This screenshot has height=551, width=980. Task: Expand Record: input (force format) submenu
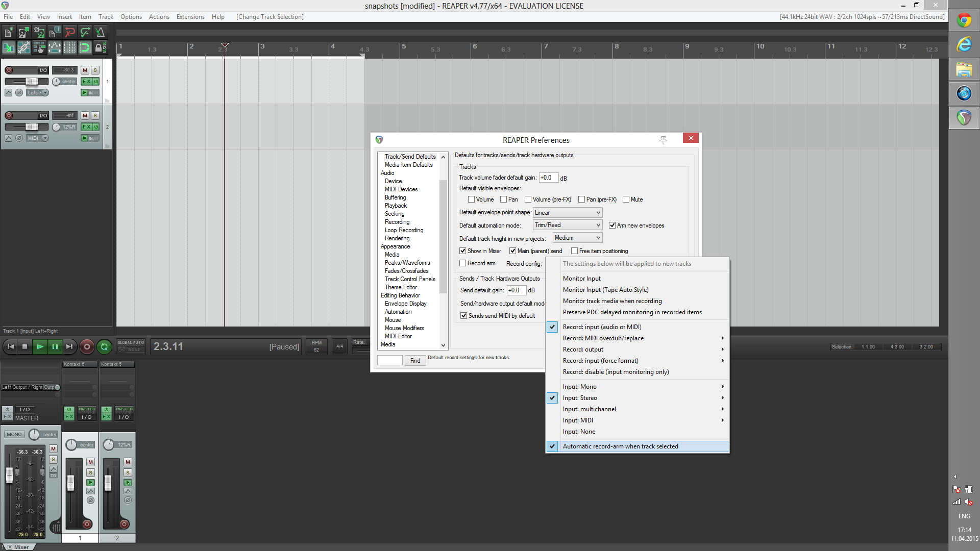coord(638,361)
